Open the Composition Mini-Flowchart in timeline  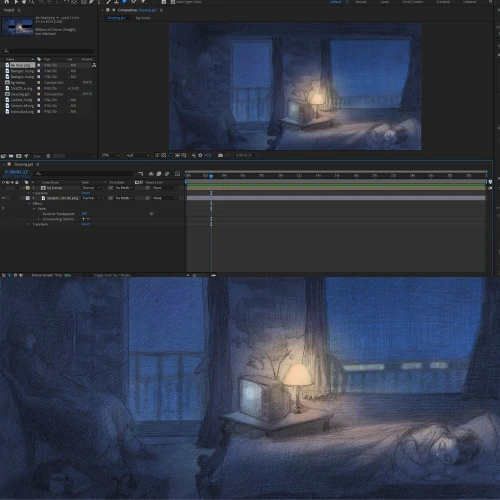141,174
